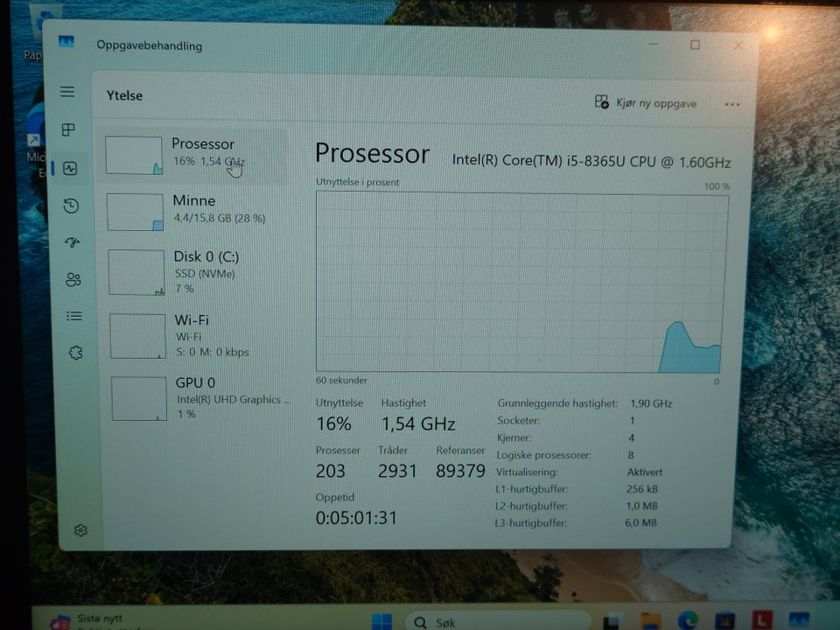
Task: Click the GPU 0 mini graph thumbnail
Action: [x=139, y=399]
